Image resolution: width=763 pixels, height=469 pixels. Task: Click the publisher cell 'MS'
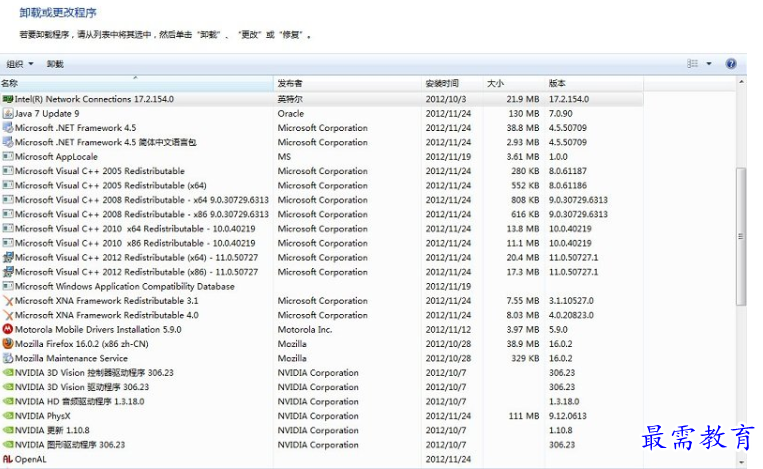(x=284, y=157)
